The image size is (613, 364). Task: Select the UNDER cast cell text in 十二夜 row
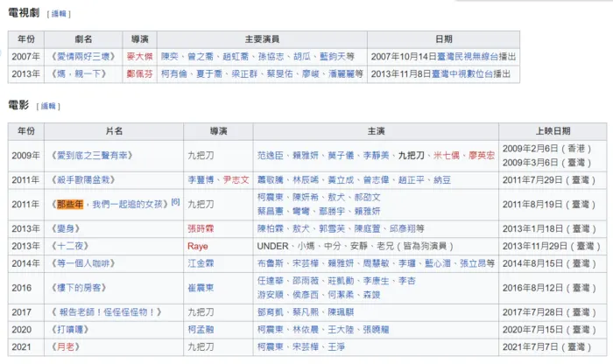[x=272, y=246]
